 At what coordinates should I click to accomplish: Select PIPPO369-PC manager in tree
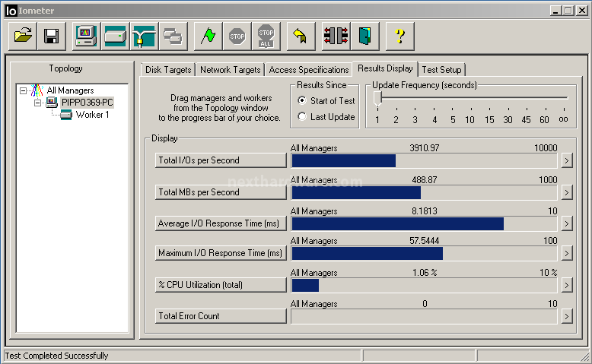pyautogui.click(x=88, y=103)
